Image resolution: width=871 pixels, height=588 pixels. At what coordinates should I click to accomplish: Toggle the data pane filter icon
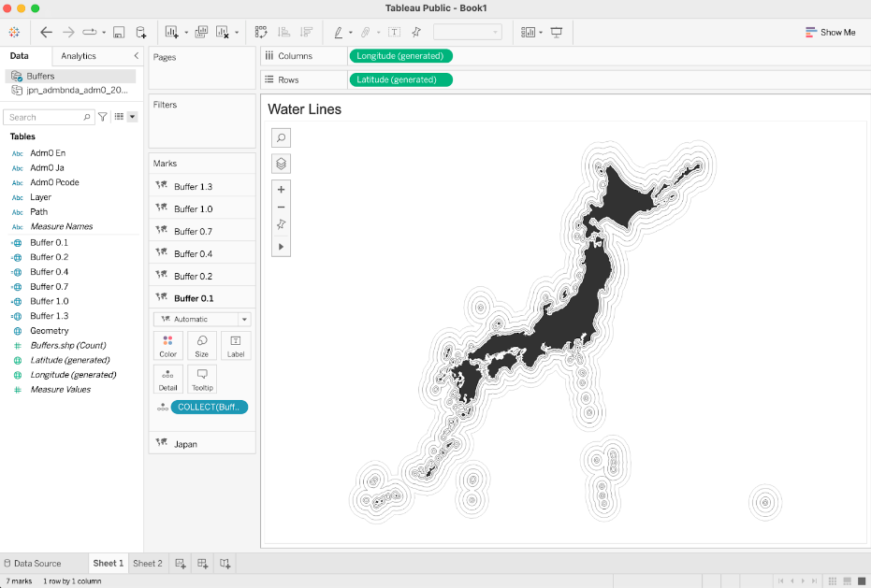coord(103,117)
